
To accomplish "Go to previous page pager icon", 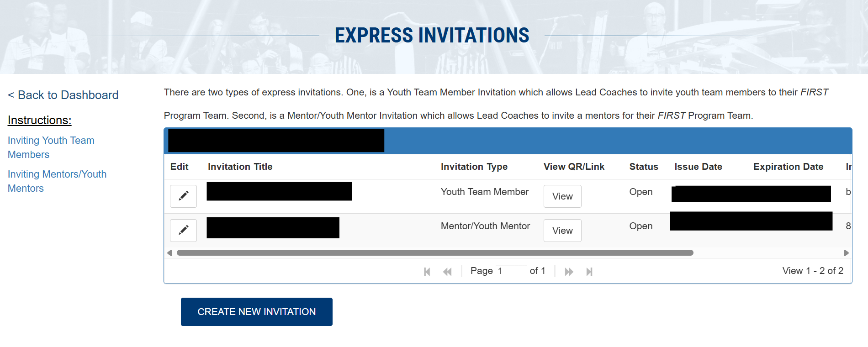I will click(447, 272).
